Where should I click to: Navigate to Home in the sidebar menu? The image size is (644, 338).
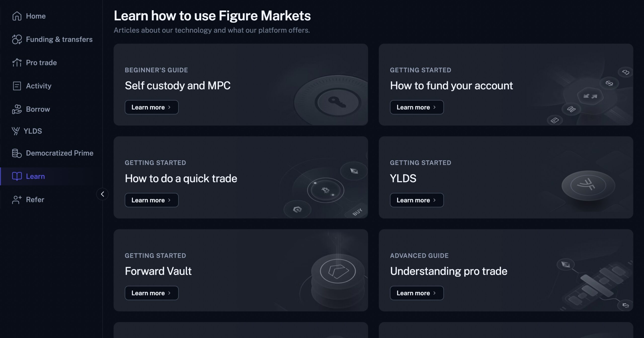point(36,16)
